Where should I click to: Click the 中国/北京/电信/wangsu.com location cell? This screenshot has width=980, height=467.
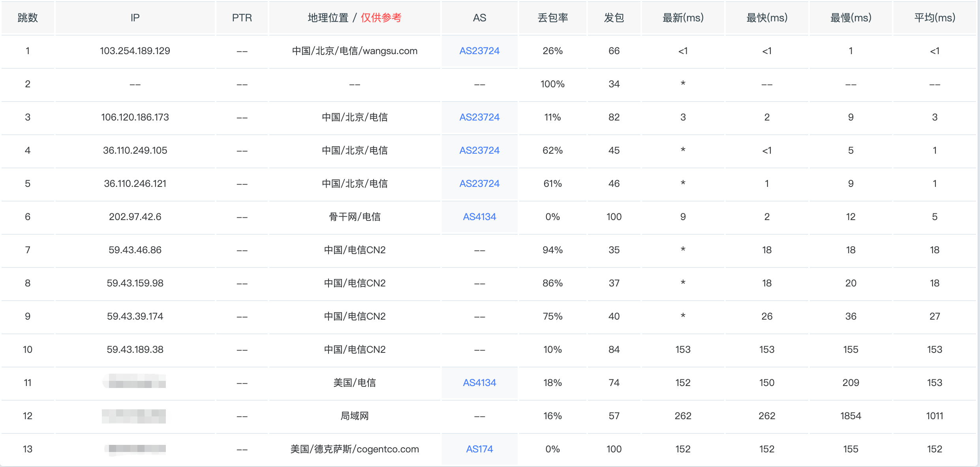click(355, 51)
